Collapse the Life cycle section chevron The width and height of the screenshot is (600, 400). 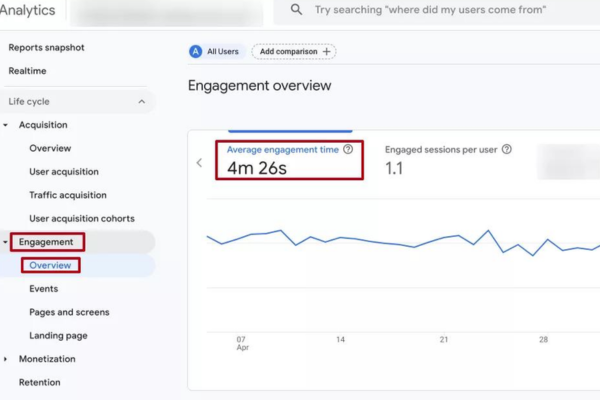click(x=142, y=101)
